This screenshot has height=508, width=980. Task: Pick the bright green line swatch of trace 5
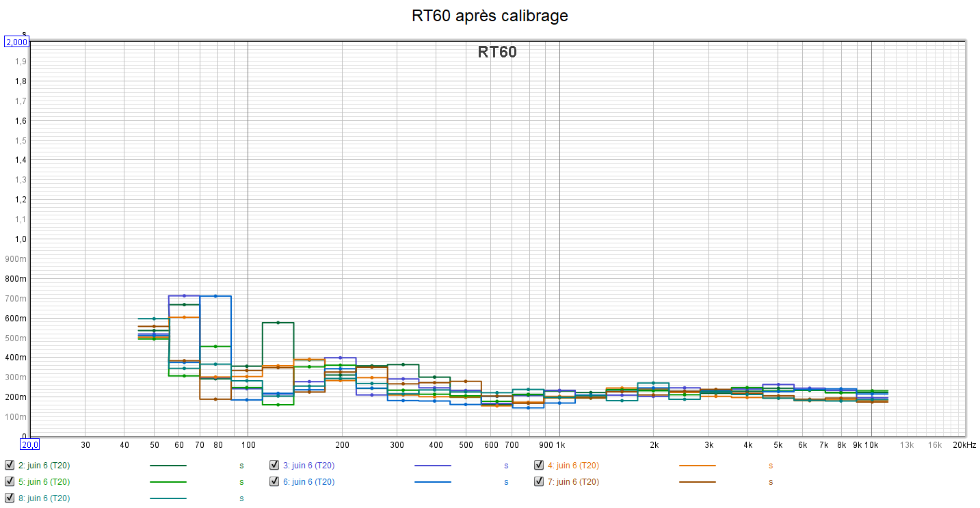coord(168,482)
